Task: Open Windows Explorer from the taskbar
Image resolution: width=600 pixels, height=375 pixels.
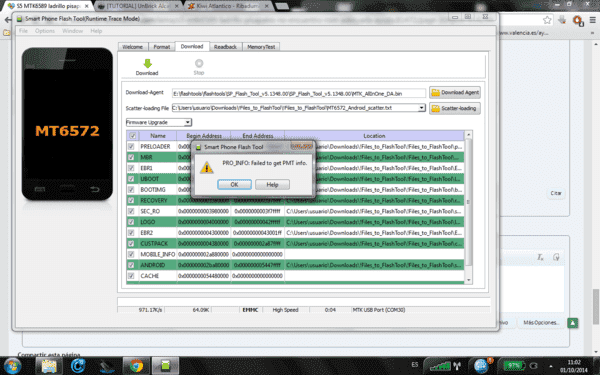Action: pos(49,366)
